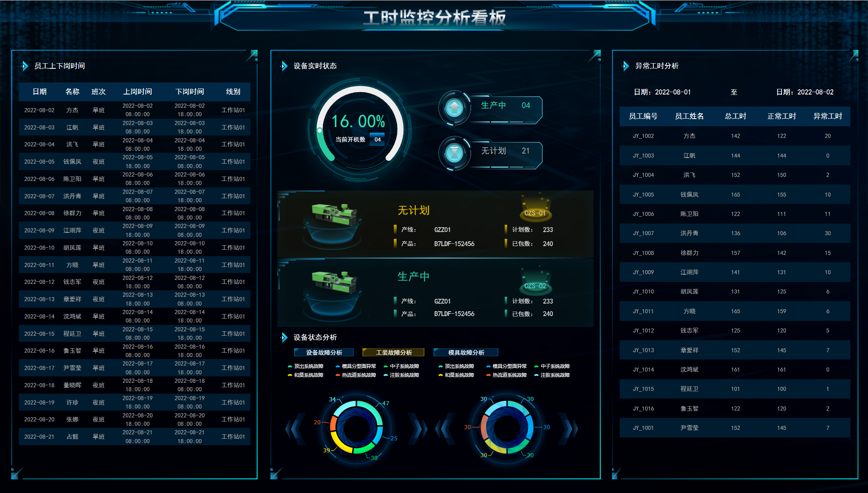Click the arrow icon beside 员工上下岗时间
Screen dimensions: 868x493
[x=25, y=66]
